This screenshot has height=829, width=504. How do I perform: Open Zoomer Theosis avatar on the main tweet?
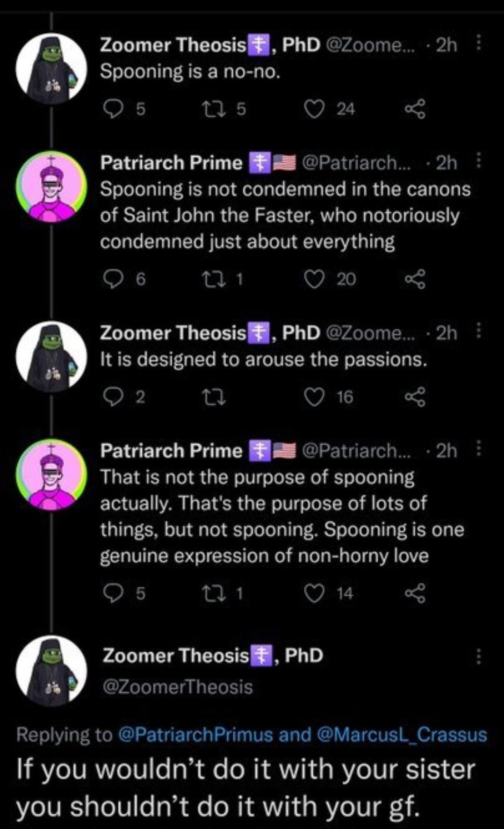pos(51,671)
